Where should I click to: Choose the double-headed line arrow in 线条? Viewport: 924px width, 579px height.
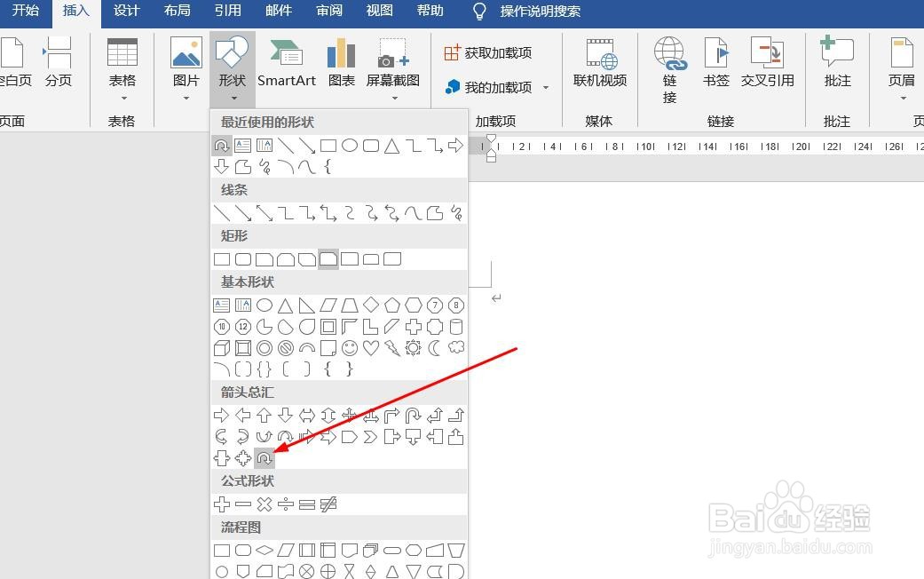[265, 213]
